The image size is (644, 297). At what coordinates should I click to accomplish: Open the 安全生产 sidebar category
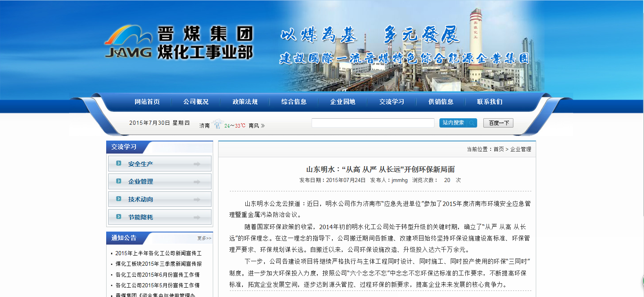[x=160, y=164]
